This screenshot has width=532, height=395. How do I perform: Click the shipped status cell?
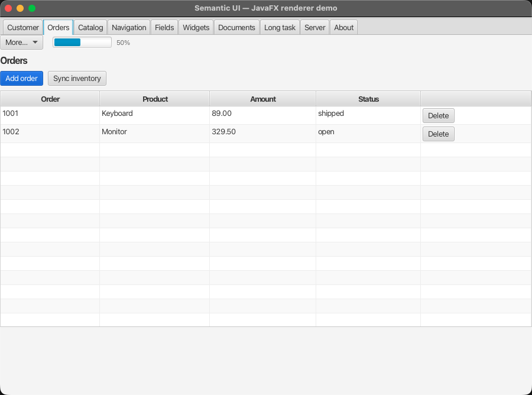click(x=368, y=115)
